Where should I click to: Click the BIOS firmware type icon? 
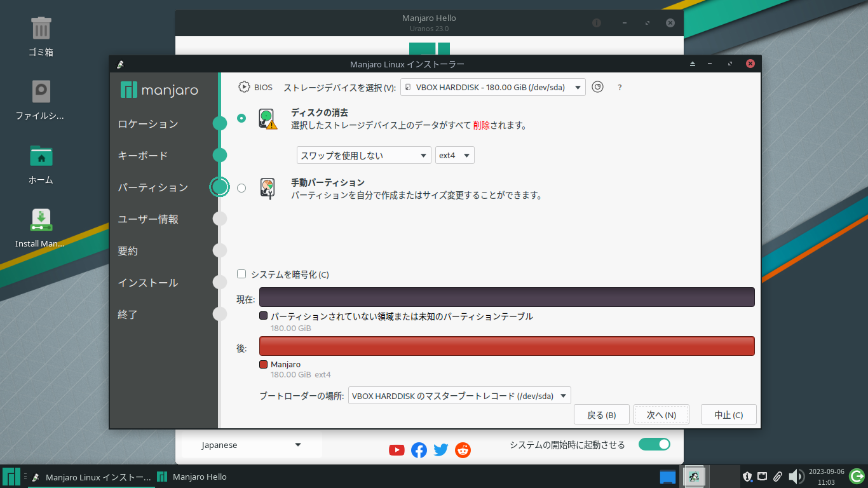point(244,87)
